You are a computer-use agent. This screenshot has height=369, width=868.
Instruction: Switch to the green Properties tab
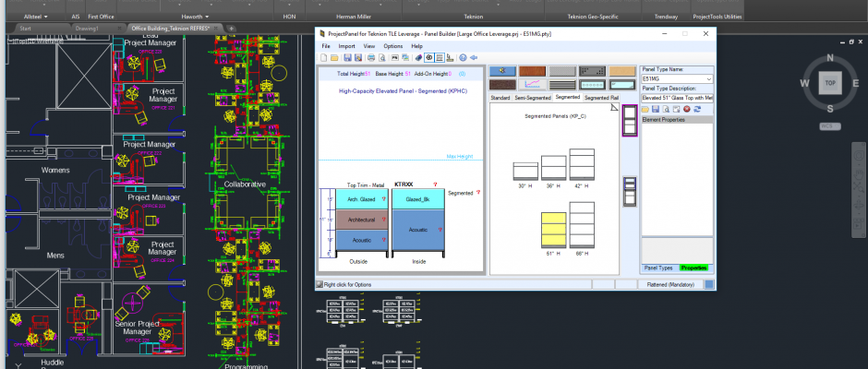tap(693, 268)
